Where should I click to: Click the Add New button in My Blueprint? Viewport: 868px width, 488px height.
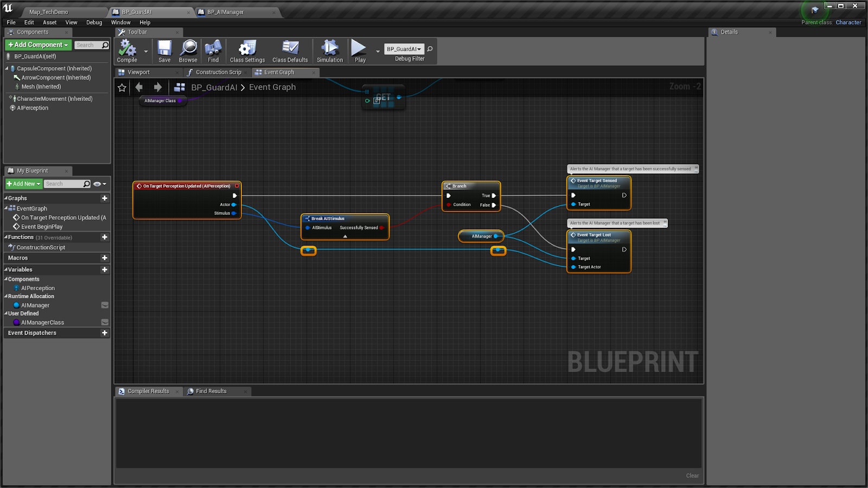coord(23,184)
